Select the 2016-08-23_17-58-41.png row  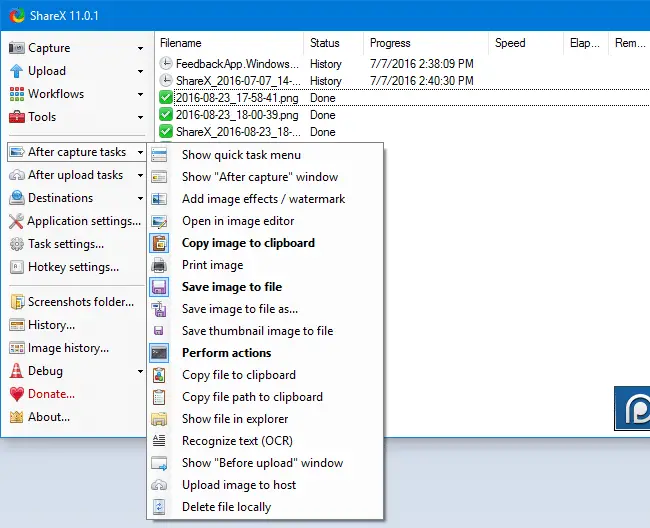point(402,98)
